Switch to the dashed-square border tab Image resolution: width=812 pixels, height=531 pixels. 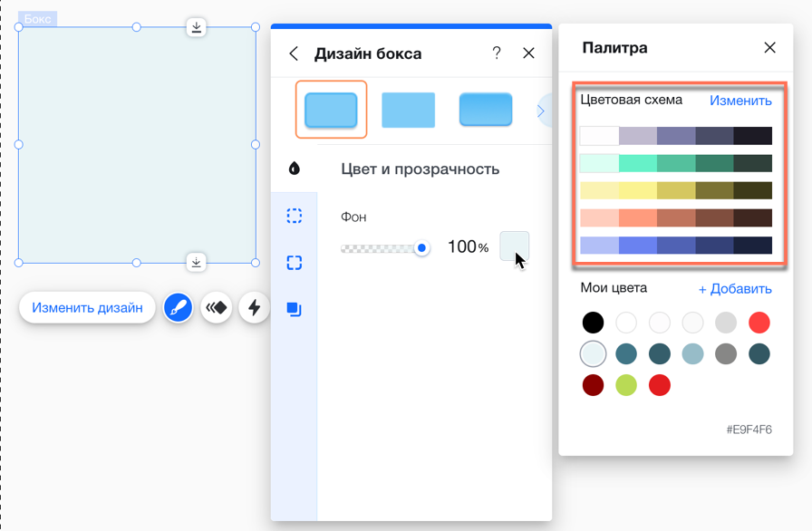point(295,216)
